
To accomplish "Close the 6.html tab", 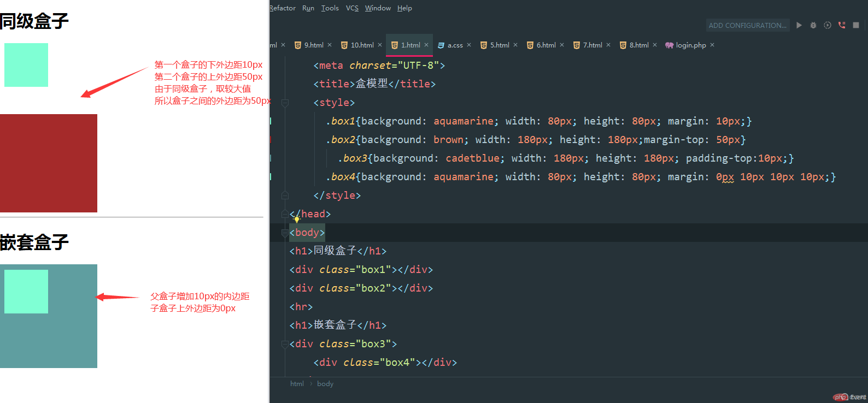I will click(562, 45).
